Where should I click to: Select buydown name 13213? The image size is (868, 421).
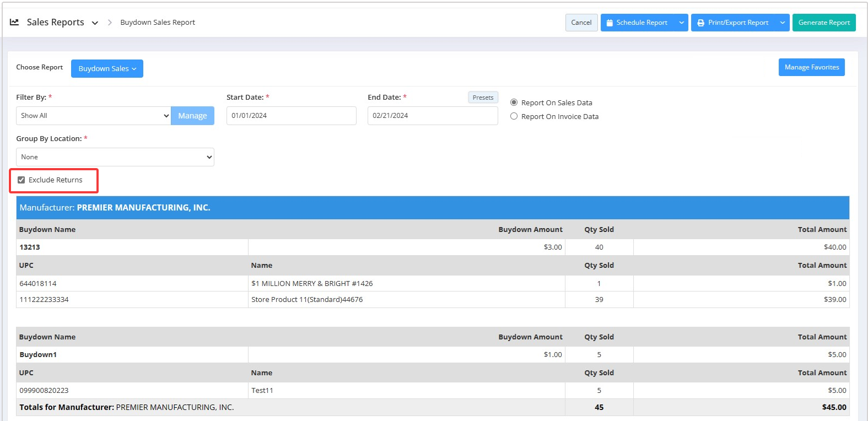(30, 247)
